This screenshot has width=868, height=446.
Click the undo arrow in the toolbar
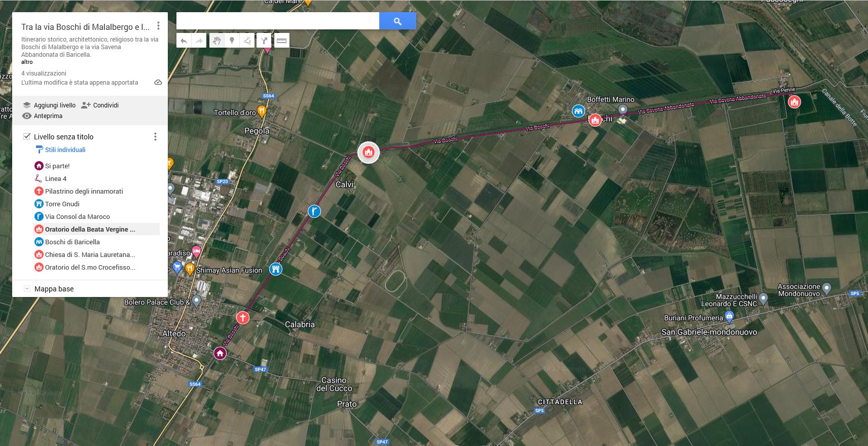(184, 41)
